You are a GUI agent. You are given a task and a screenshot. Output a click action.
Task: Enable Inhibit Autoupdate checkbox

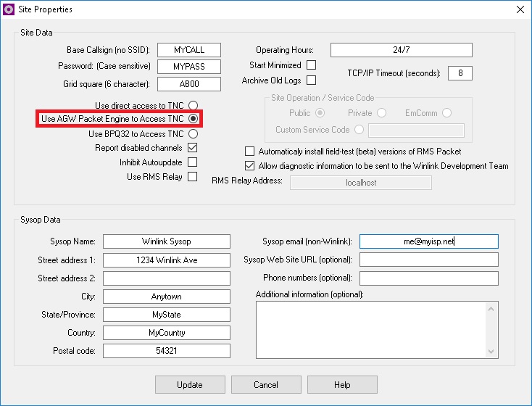coord(193,162)
